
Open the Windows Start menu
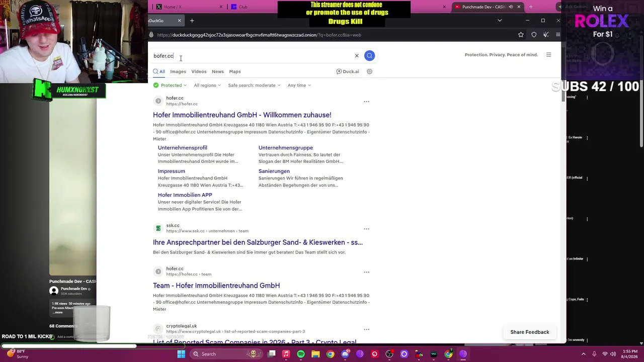181,354
